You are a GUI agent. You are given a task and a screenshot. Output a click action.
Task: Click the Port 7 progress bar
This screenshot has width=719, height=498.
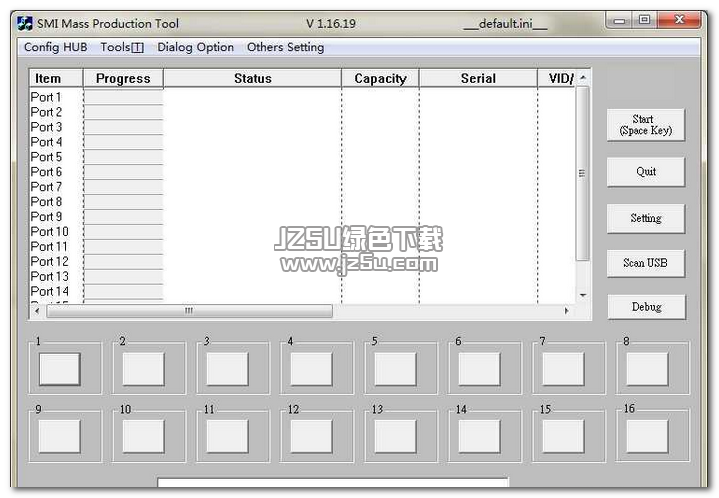coord(123,187)
